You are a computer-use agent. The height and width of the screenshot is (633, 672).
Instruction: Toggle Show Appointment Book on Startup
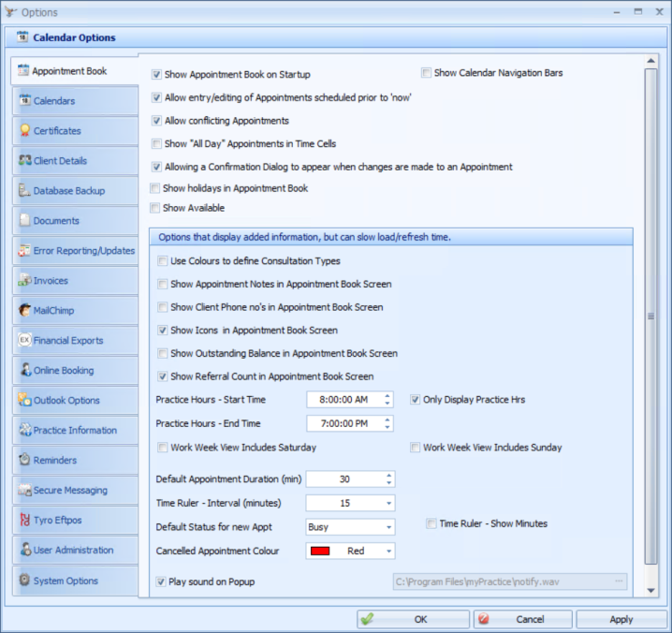coord(156,75)
